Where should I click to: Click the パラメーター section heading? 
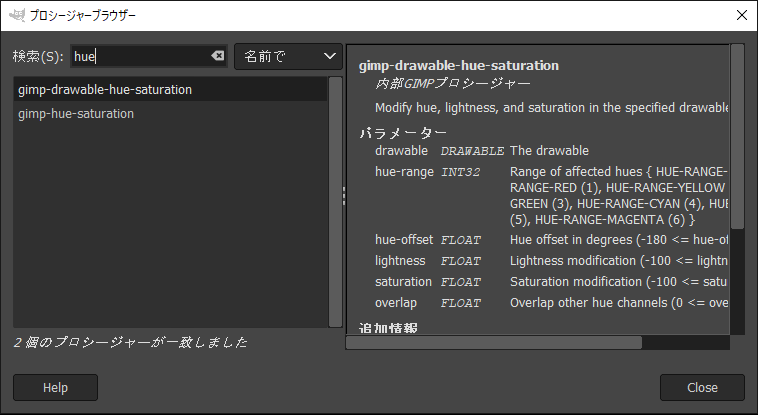click(403, 133)
